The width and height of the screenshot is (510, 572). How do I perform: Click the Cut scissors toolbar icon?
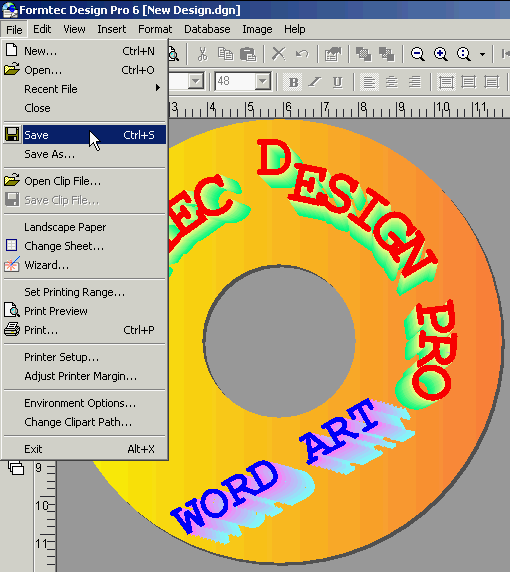pyautogui.click(x=202, y=54)
